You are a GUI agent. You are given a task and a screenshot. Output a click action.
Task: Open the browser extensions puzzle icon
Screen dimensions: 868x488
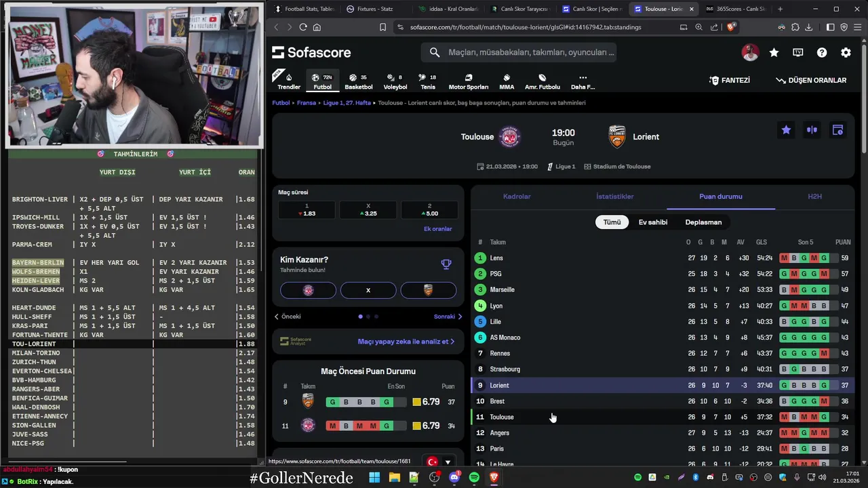tap(795, 27)
